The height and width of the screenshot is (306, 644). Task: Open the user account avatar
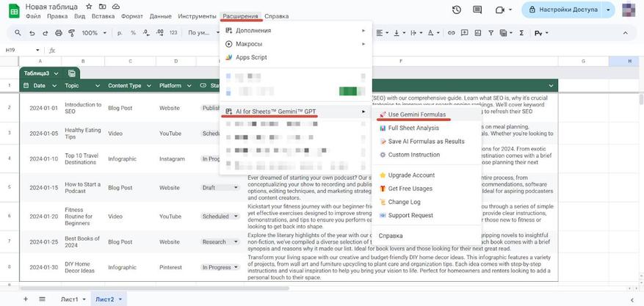[629, 10]
